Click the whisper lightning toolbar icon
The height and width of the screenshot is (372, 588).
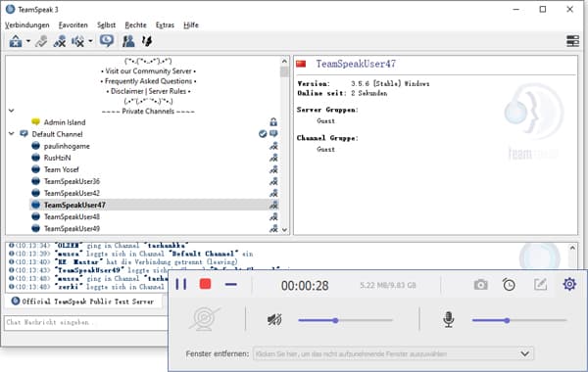tap(147, 41)
